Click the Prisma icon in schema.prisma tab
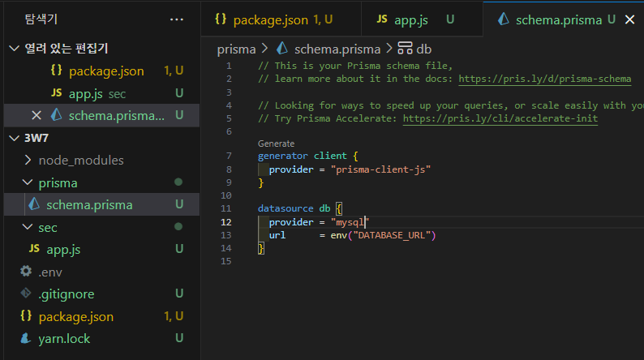The image size is (644, 360). 503,19
